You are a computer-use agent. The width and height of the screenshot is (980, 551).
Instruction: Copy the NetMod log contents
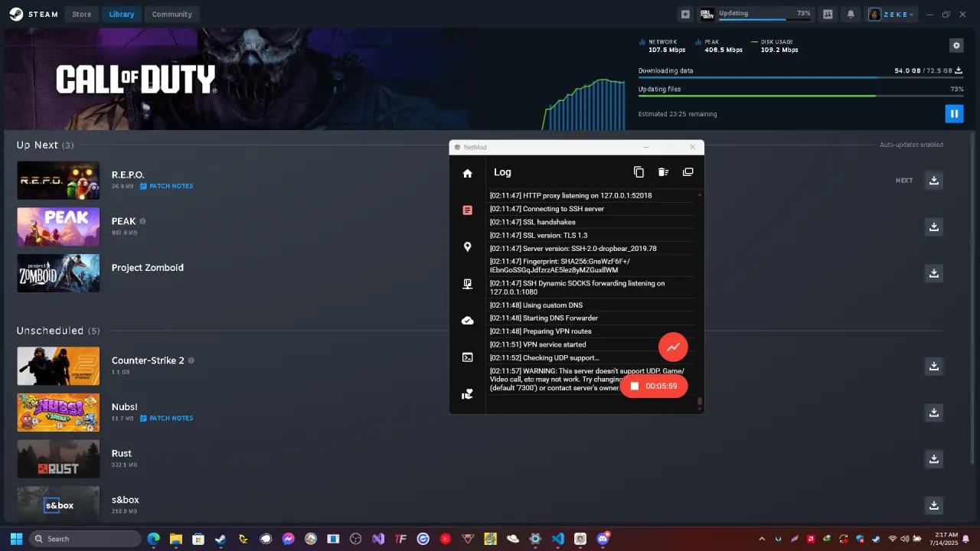pos(639,172)
